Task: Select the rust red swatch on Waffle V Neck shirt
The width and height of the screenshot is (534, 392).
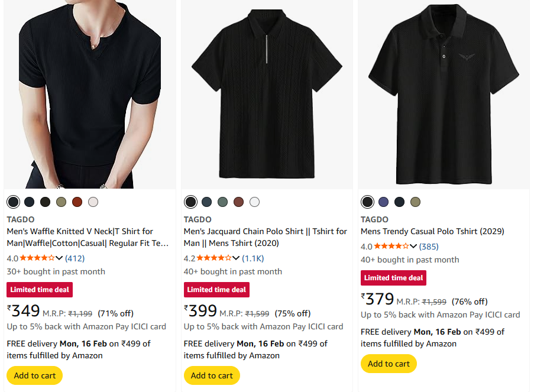Action: [x=77, y=202]
